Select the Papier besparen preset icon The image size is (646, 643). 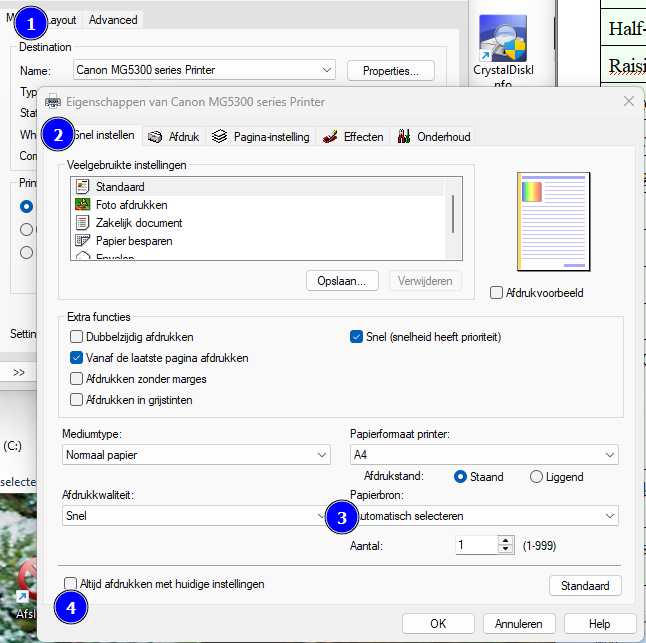click(83, 241)
